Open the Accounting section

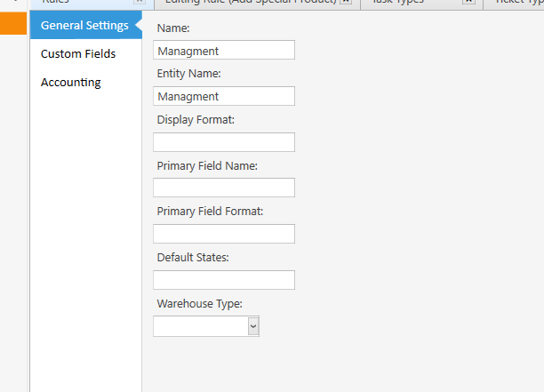[71, 82]
